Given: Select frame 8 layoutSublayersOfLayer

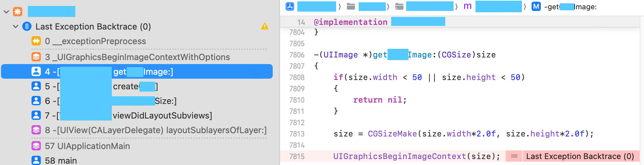Looking at the screenshot, I should point(156,130).
